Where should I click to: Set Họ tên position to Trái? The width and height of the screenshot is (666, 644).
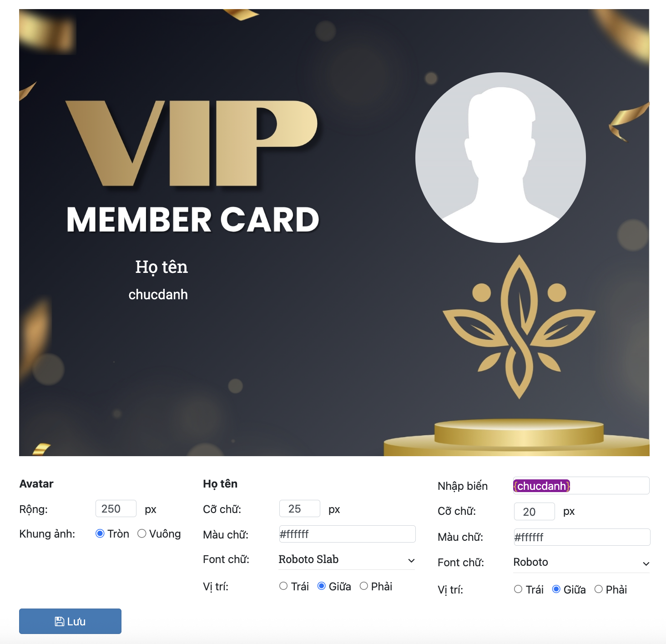coord(283,586)
